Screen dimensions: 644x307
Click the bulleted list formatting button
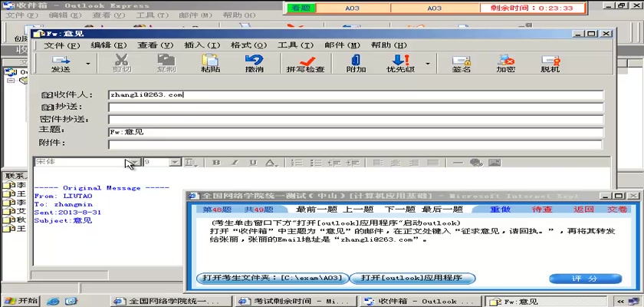[315, 163]
